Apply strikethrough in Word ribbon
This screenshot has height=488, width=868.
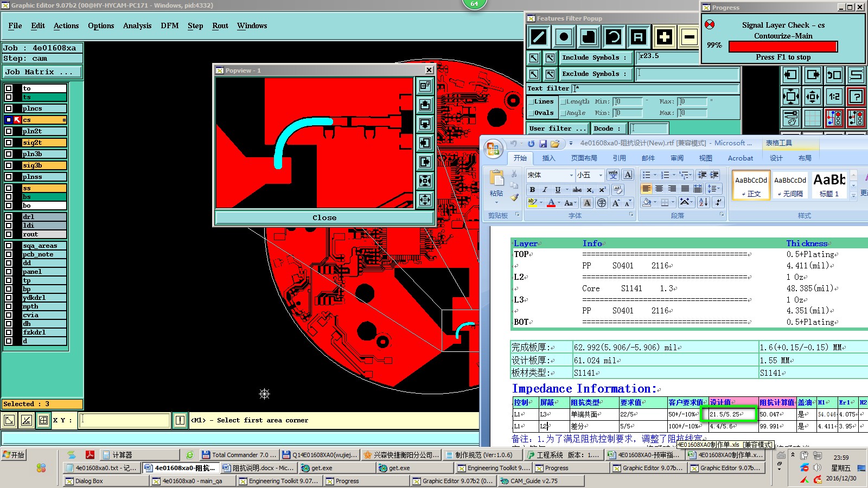tap(577, 190)
